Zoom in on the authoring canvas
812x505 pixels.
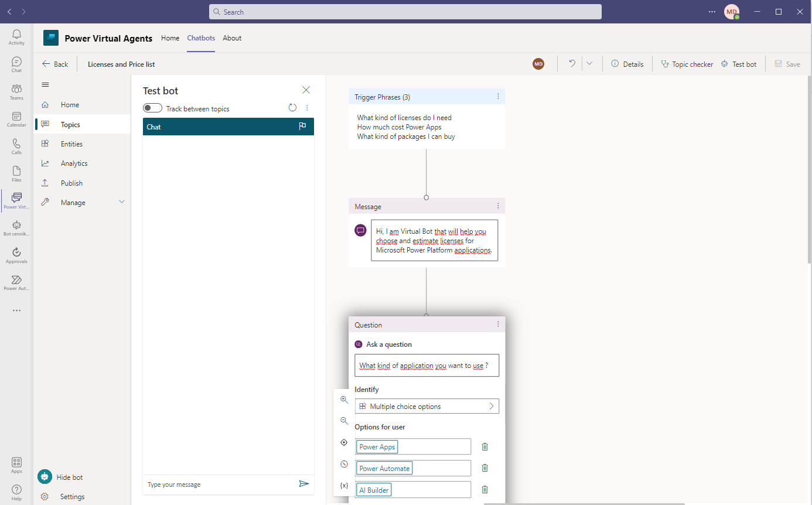pyautogui.click(x=344, y=400)
